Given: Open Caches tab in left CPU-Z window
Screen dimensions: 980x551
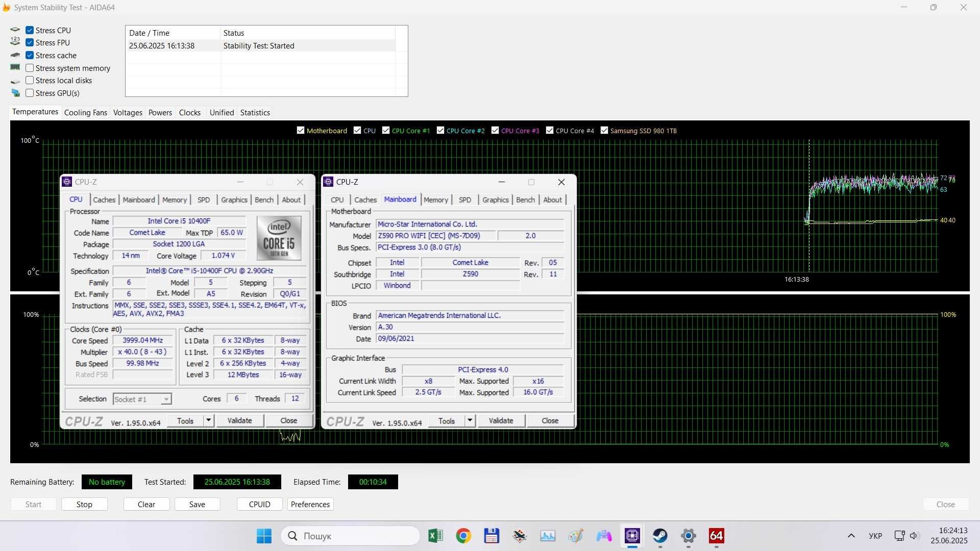Looking at the screenshot, I should click(x=104, y=200).
